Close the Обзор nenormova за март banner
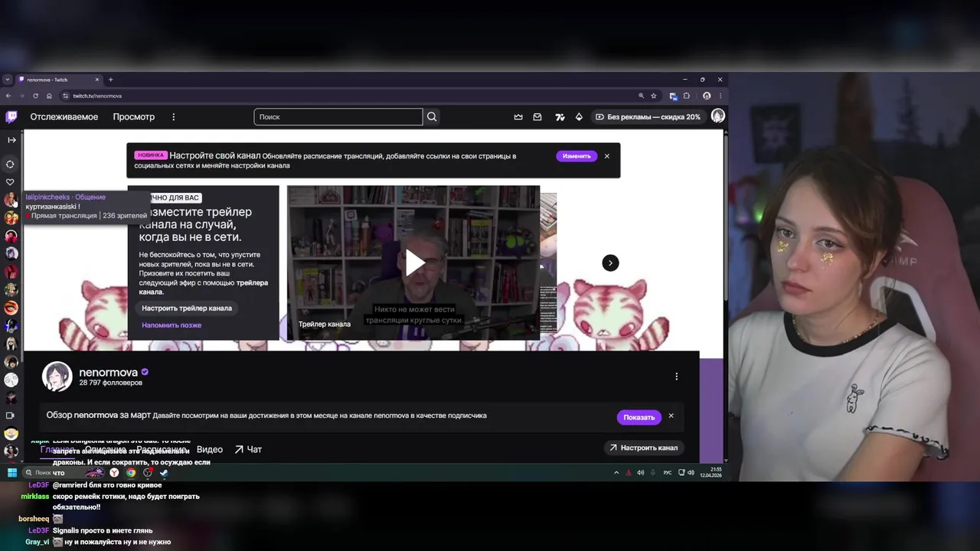 (671, 416)
